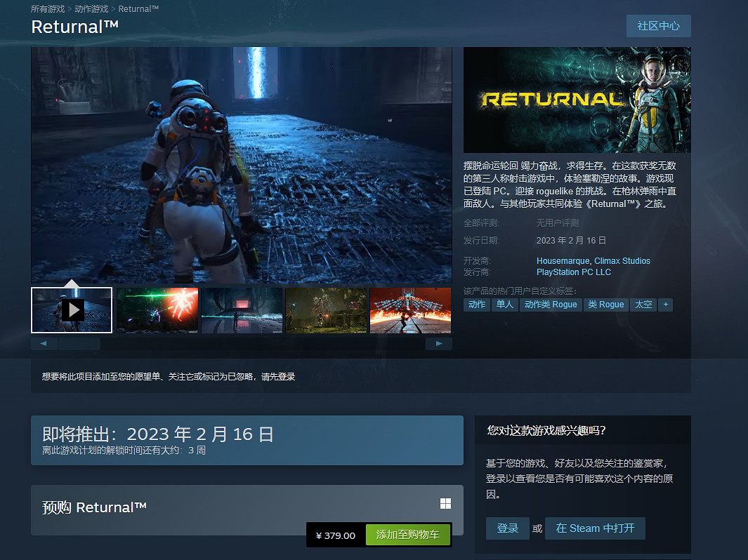
Task: Select the 动作类 Rogue tag
Action: 551,305
